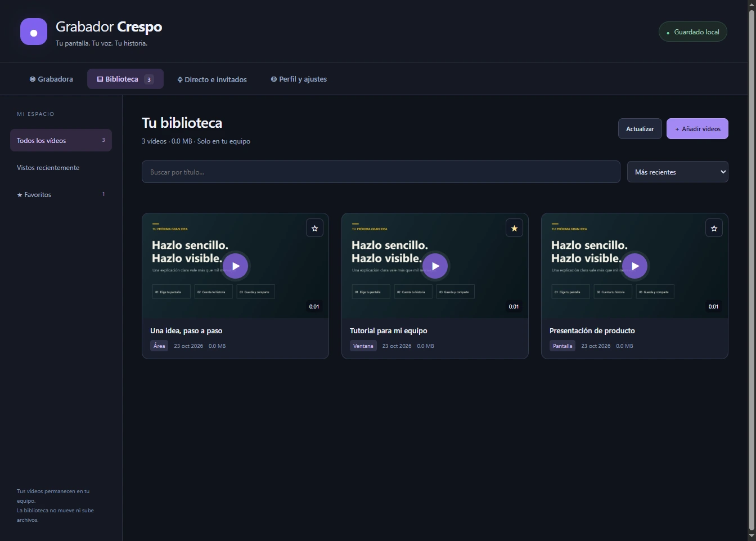Play the video 'Presentación de producto'
The width and height of the screenshot is (756, 541).
click(x=635, y=266)
